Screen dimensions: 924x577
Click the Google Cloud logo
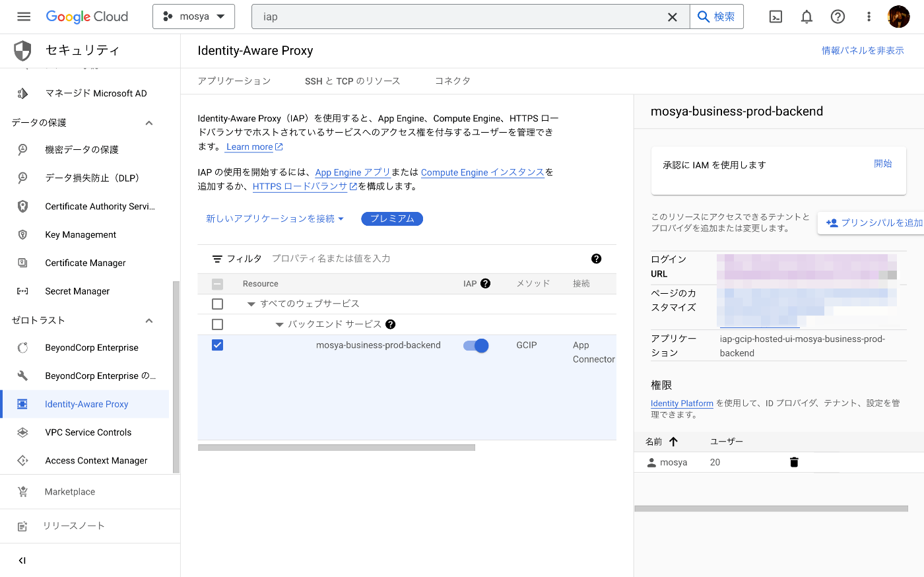tap(87, 17)
